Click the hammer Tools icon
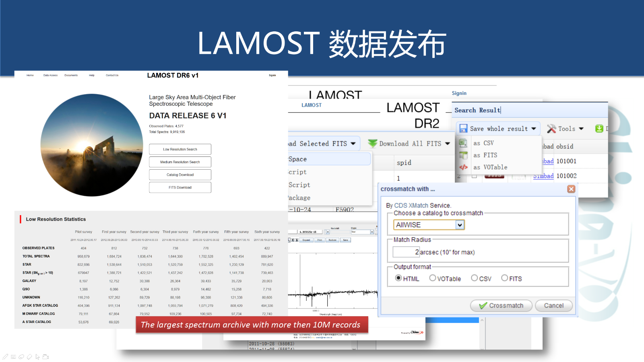This screenshot has width=644, height=362. [x=551, y=129]
